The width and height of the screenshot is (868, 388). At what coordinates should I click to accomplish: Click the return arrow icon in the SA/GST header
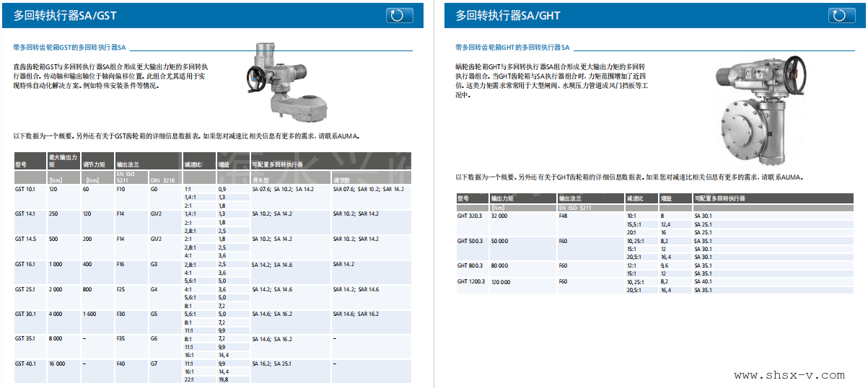coord(400,16)
